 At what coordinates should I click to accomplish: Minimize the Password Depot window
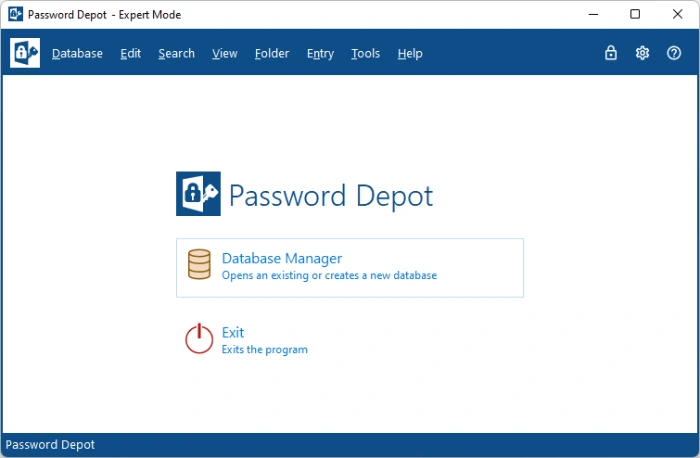click(593, 14)
